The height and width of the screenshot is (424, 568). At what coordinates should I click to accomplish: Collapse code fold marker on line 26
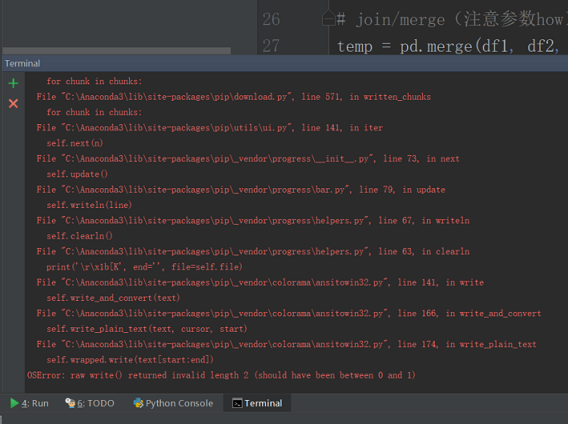tap(329, 18)
